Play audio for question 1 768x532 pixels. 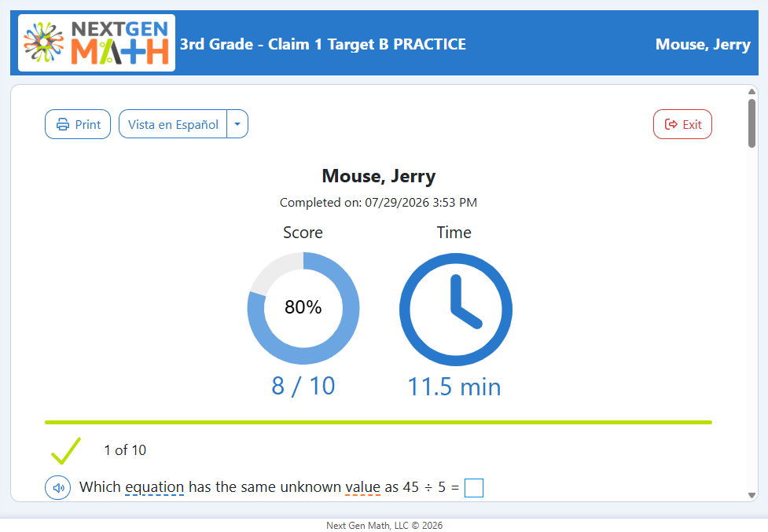(x=58, y=487)
